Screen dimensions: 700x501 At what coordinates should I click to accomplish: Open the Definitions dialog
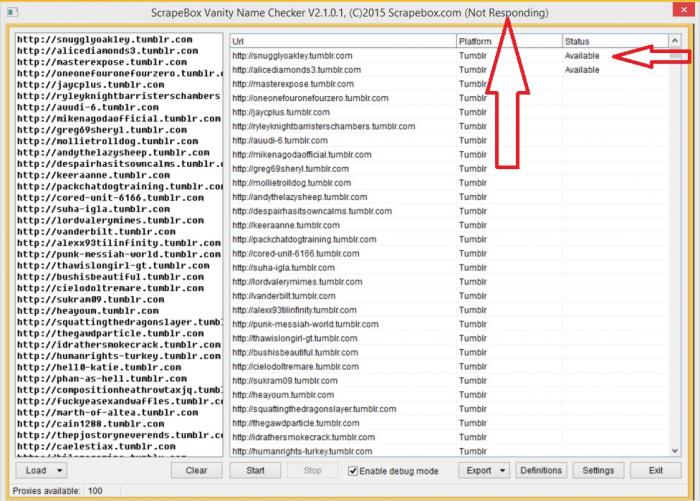[x=541, y=470]
